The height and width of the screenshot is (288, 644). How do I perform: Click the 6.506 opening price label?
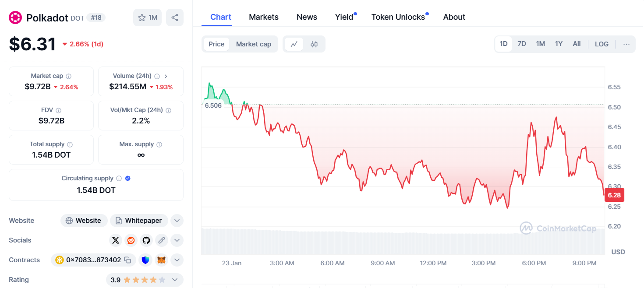[213, 105]
